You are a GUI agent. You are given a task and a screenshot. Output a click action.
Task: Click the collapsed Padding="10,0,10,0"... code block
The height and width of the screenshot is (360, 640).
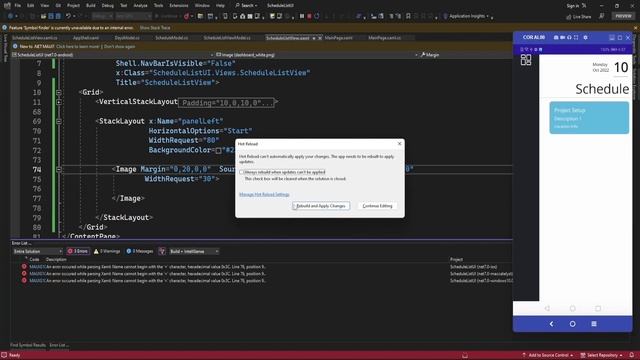[227, 102]
